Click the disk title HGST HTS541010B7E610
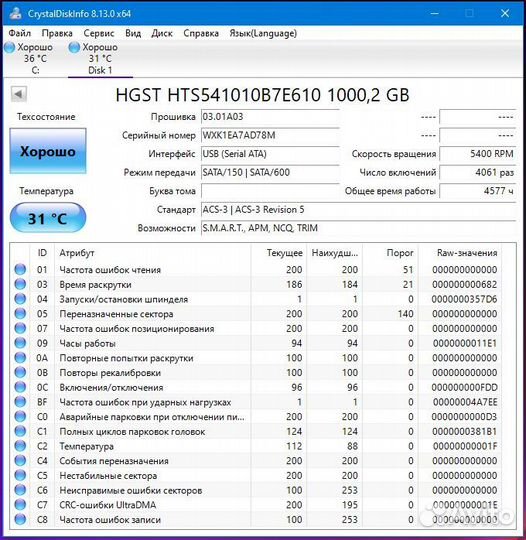The height and width of the screenshot is (540, 526). [x=262, y=95]
